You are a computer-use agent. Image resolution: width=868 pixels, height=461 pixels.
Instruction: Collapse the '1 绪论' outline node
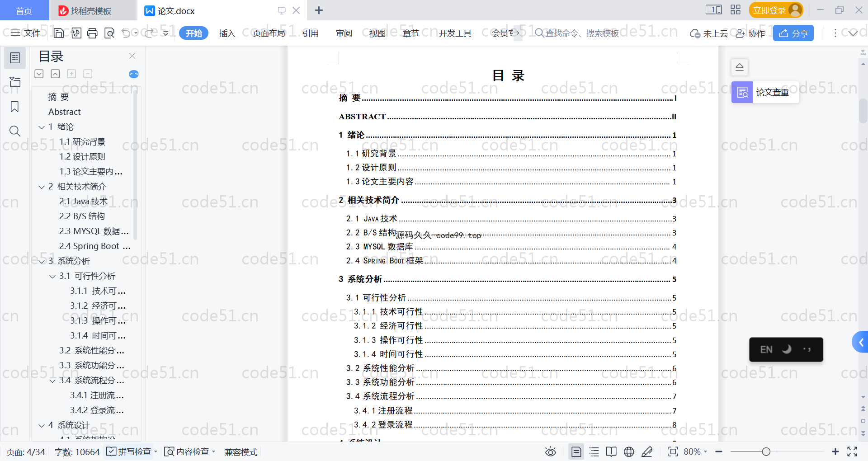[42, 127]
